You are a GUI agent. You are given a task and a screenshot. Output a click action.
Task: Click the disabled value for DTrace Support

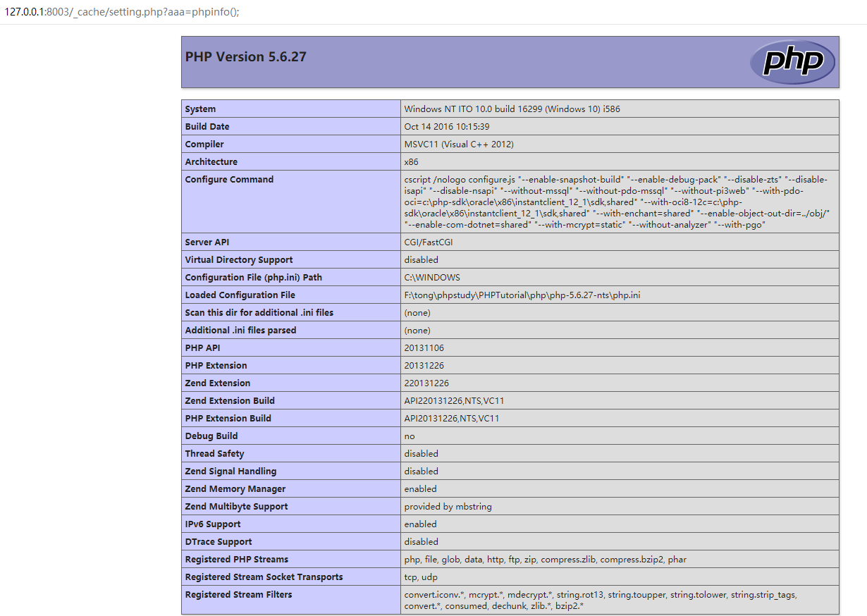click(421, 542)
